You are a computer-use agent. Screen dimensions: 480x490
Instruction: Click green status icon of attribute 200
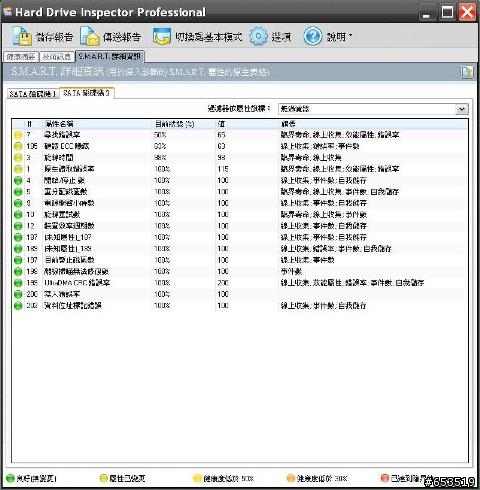coord(18,294)
